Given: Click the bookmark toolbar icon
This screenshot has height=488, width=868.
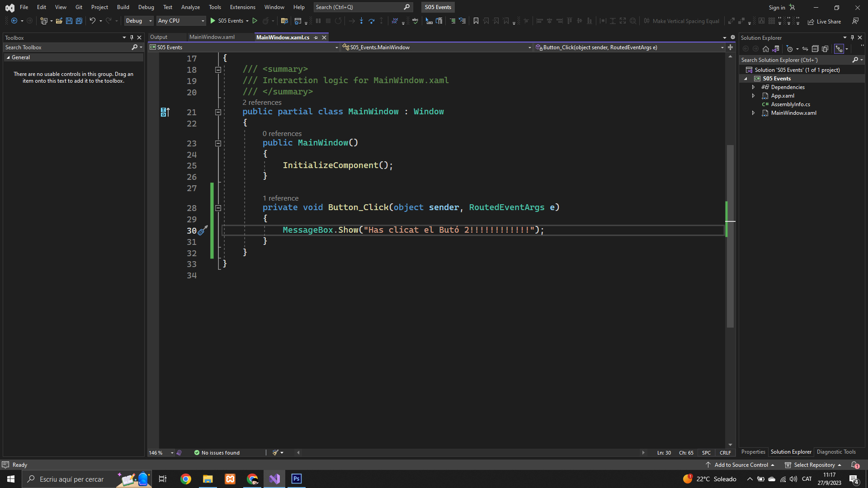Looking at the screenshot, I should point(476,21).
